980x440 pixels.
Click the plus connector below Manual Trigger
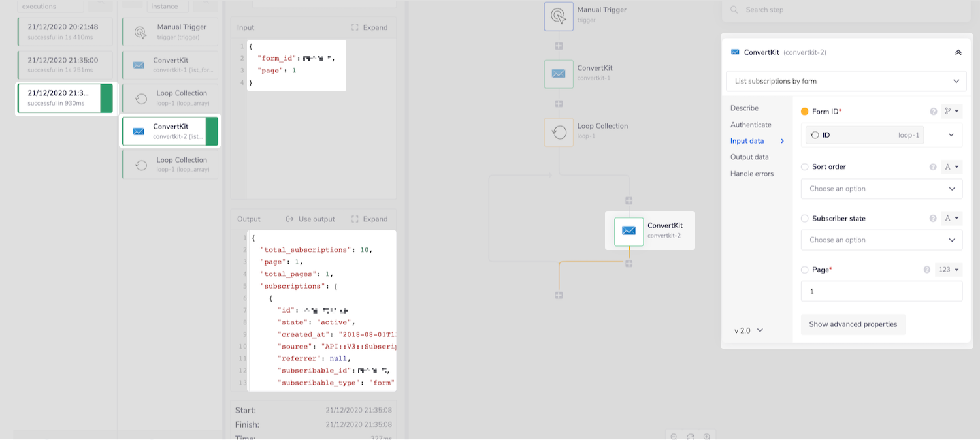click(x=559, y=45)
